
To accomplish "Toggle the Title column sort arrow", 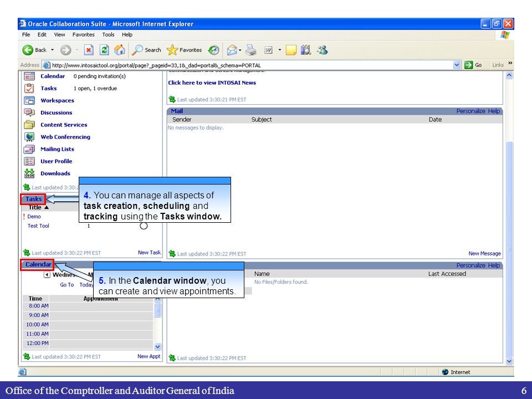I will click(x=47, y=207).
